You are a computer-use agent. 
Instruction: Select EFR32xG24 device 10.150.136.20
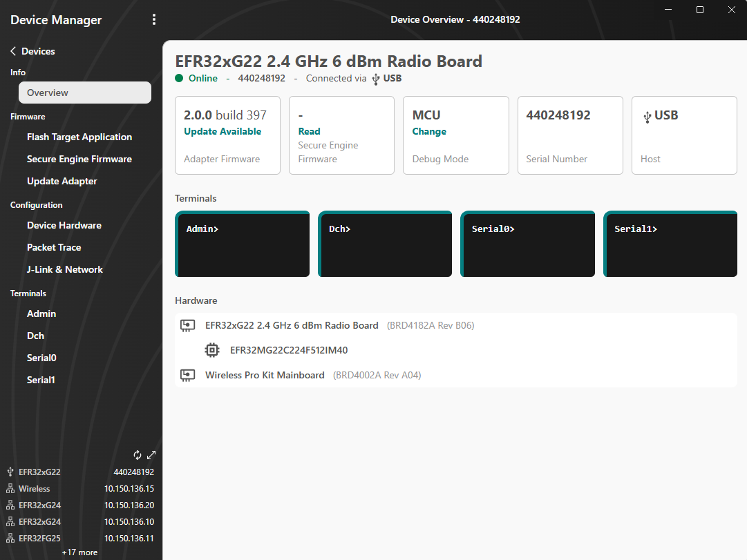[x=81, y=505]
